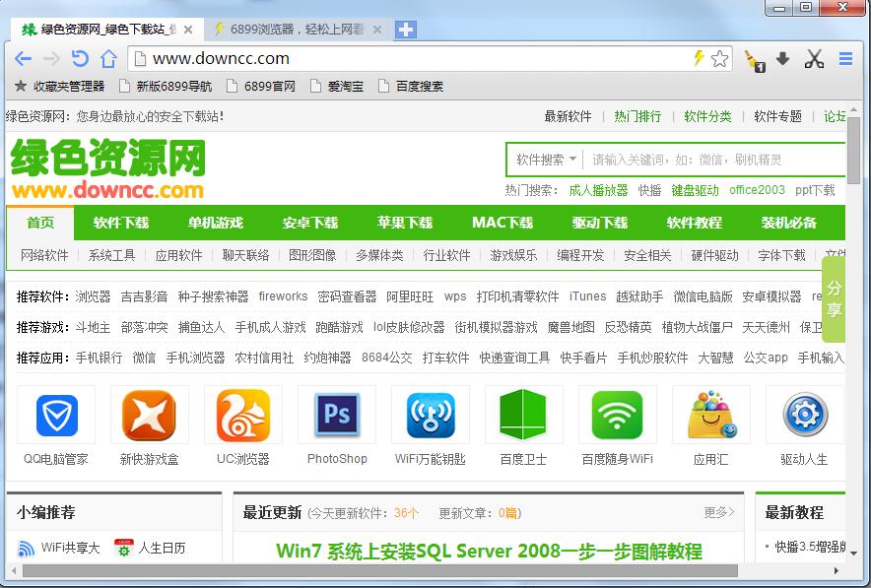Viewport: 871px width, 588px height.
Task: Open the 百度搜索 bookmark
Action: 411,86
